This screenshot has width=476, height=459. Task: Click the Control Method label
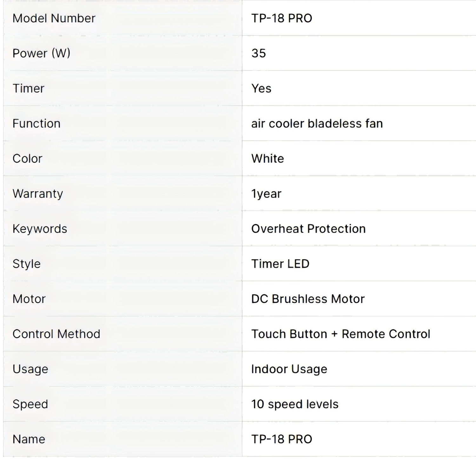(x=56, y=334)
